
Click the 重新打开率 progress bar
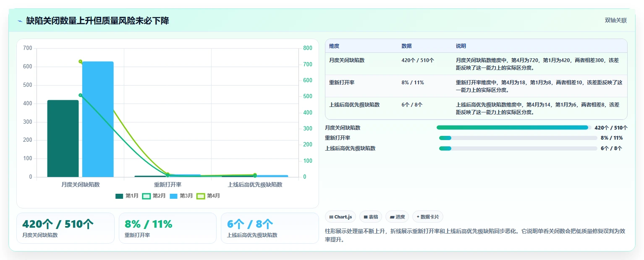(518, 138)
